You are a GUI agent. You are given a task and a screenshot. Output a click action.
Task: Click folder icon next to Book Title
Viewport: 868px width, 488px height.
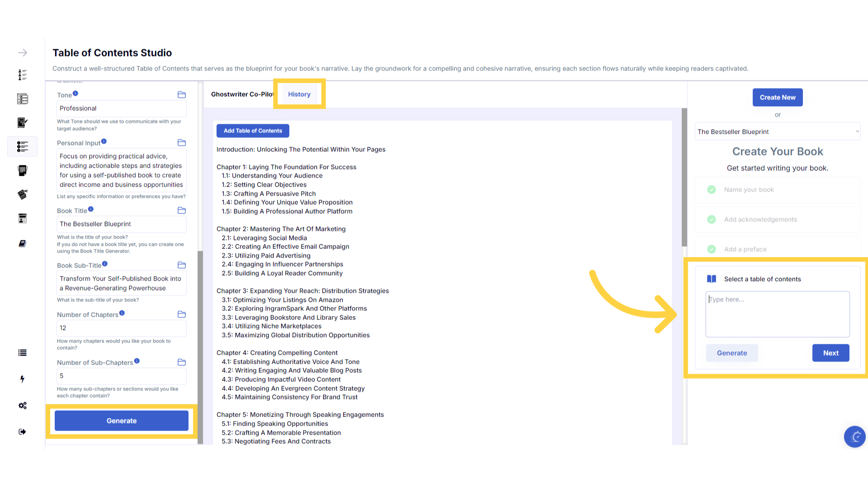click(182, 211)
